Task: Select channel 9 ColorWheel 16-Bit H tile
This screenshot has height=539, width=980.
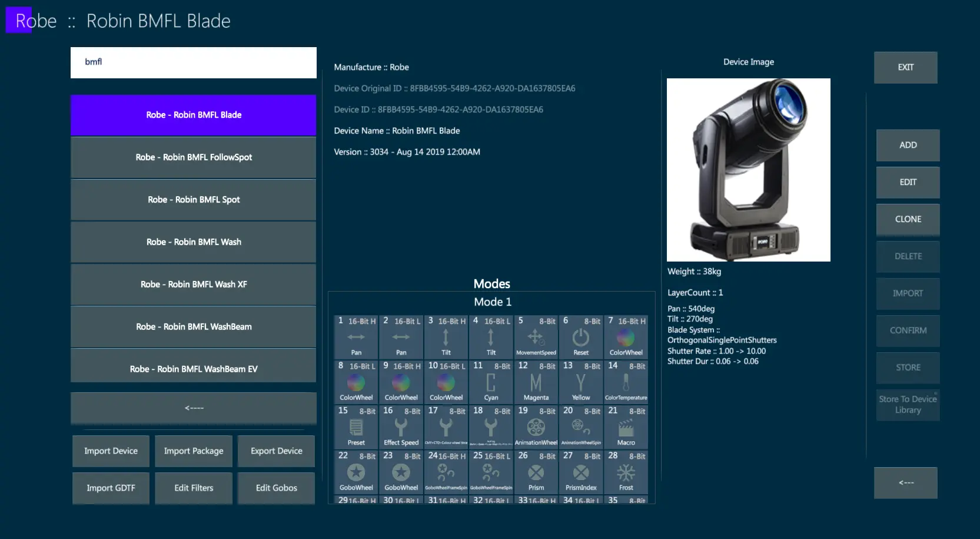Action: [x=401, y=382]
